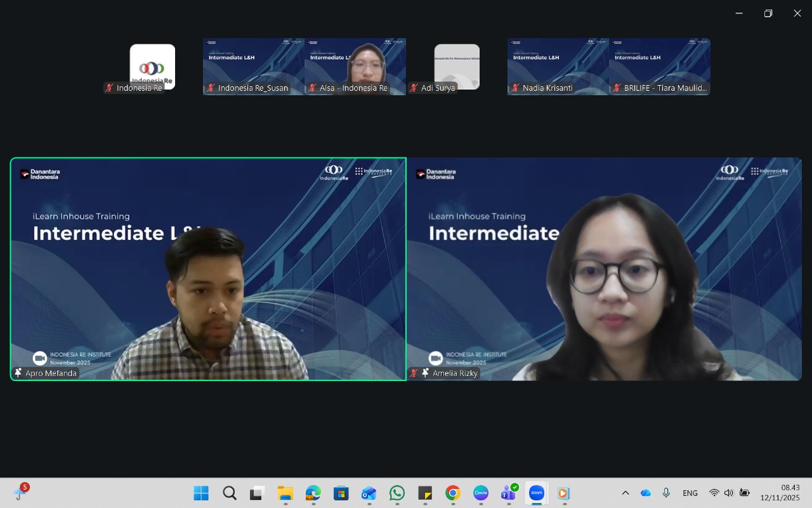The width and height of the screenshot is (812, 508).
Task: Expand the hidden system tray icons chevron
Action: click(625, 493)
